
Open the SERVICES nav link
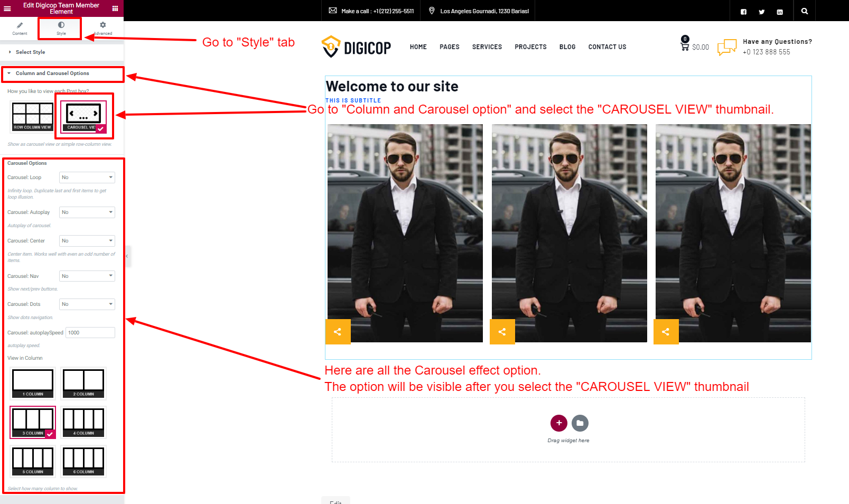coord(487,47)
